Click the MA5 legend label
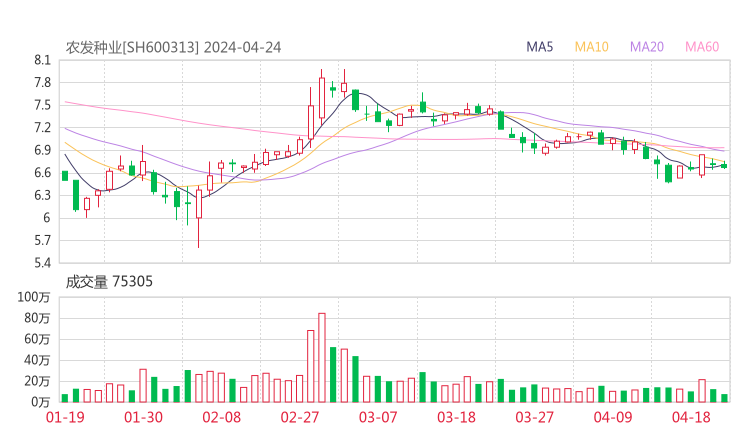740x440 pixels. coord(539,47)
